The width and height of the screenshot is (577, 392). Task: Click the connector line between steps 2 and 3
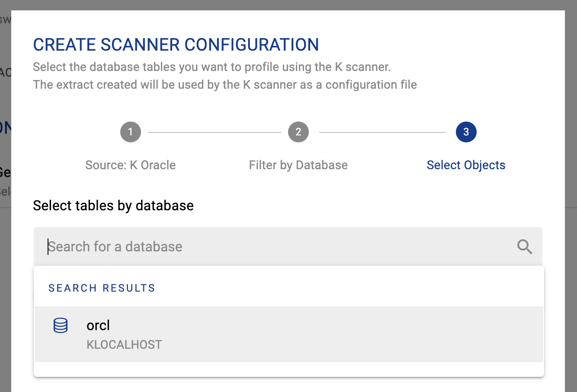click(x=382, y=132)
